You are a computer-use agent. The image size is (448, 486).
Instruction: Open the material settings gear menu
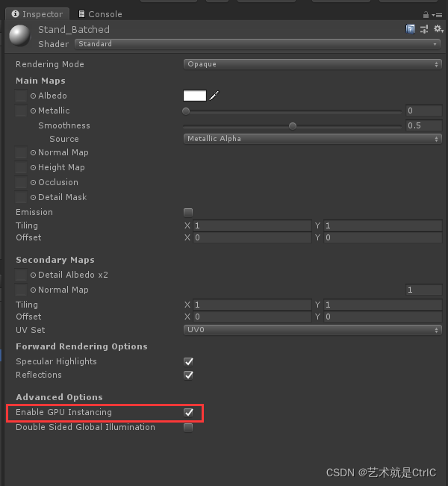438,29
